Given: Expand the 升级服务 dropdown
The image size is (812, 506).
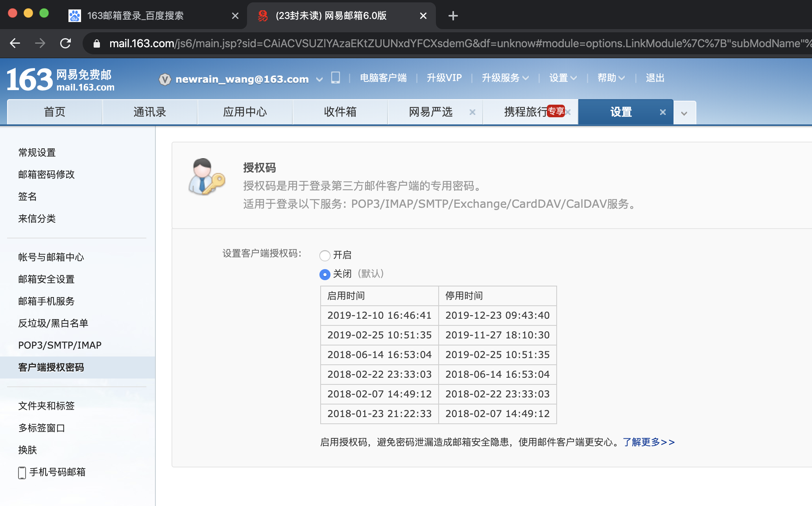Looking at the screenshot, I should (526, 78).
